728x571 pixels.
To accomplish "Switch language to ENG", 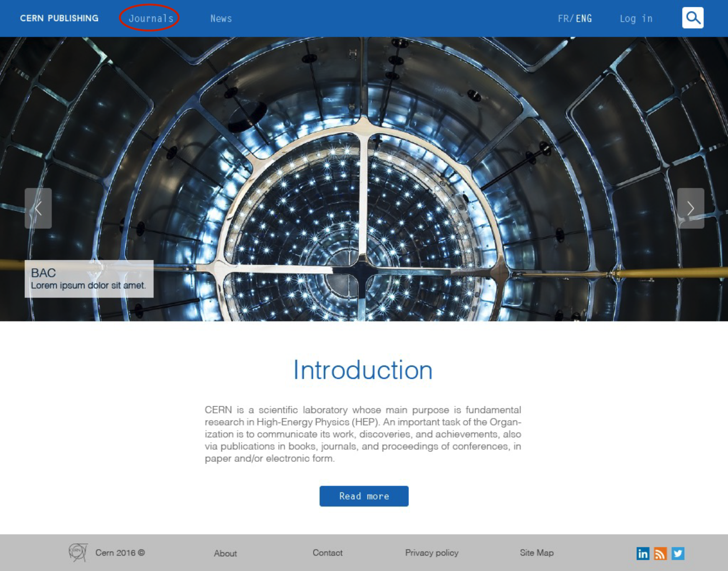I will (x=584, y=18).
